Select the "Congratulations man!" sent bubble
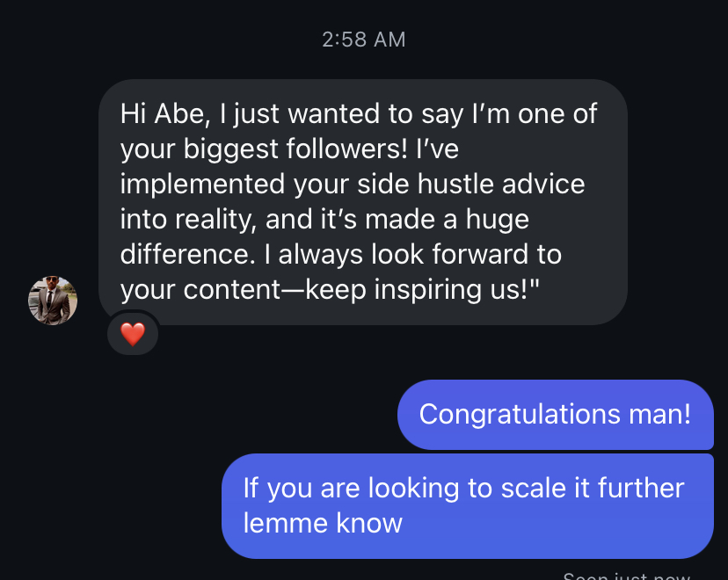This screenshot has height=580, width=728. [555, 414]
